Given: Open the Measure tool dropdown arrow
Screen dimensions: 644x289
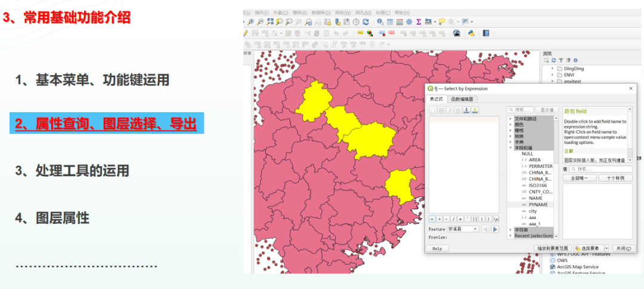Looking at the screenshot, I should pos(435,21).
